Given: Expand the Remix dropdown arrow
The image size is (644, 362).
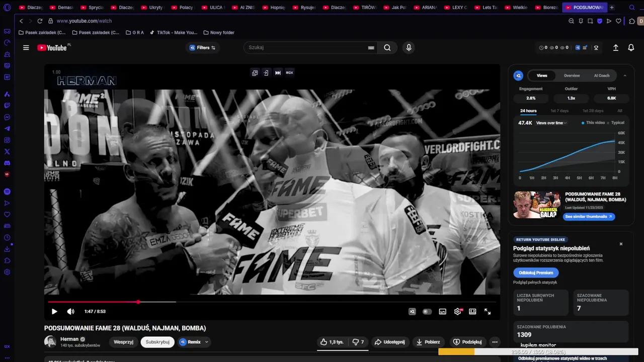Looking at the screenshot, I should point(206,342).
